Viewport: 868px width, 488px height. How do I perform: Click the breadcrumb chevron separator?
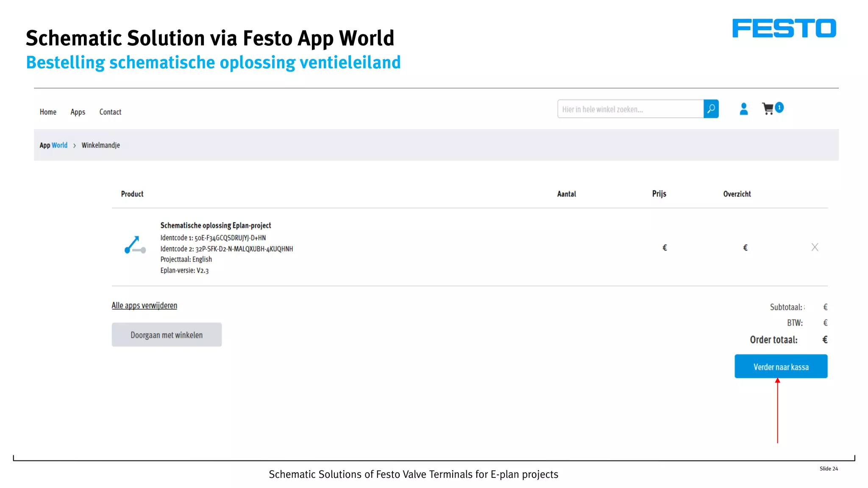tap(75, 146)
